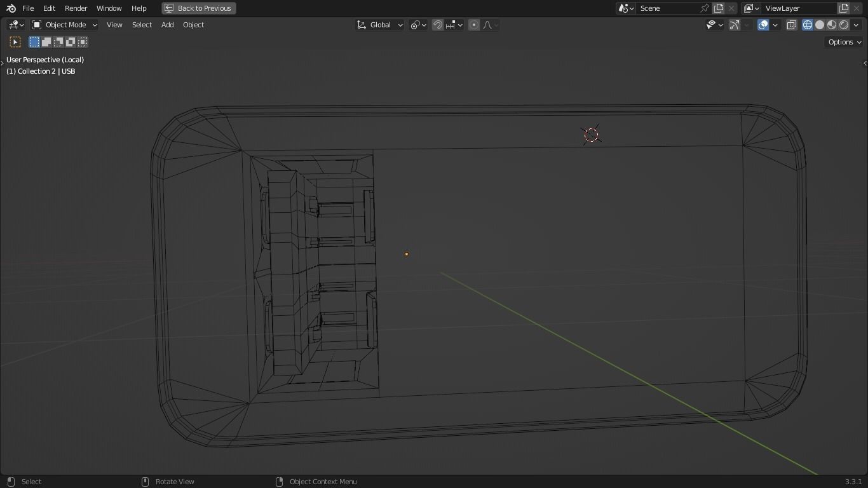The width and height of the screenshot is (868, 488).
Task: Open the Window menu
Action: [109, 8]
